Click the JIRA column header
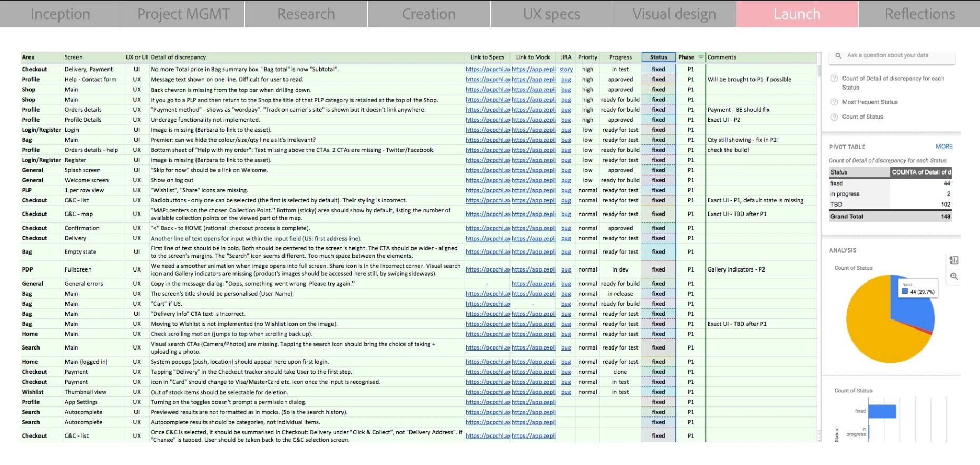The width and height of the screenshot is (980, 465). (566, 57)
